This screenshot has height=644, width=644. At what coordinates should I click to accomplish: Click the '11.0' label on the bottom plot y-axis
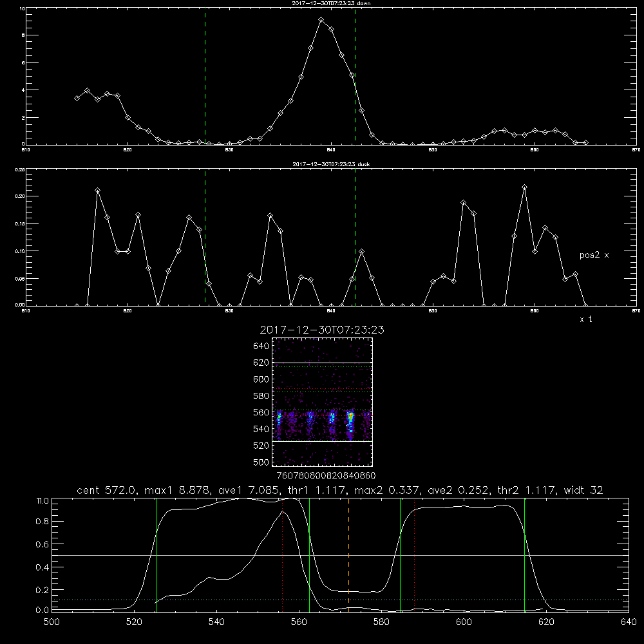click(43, 501)
